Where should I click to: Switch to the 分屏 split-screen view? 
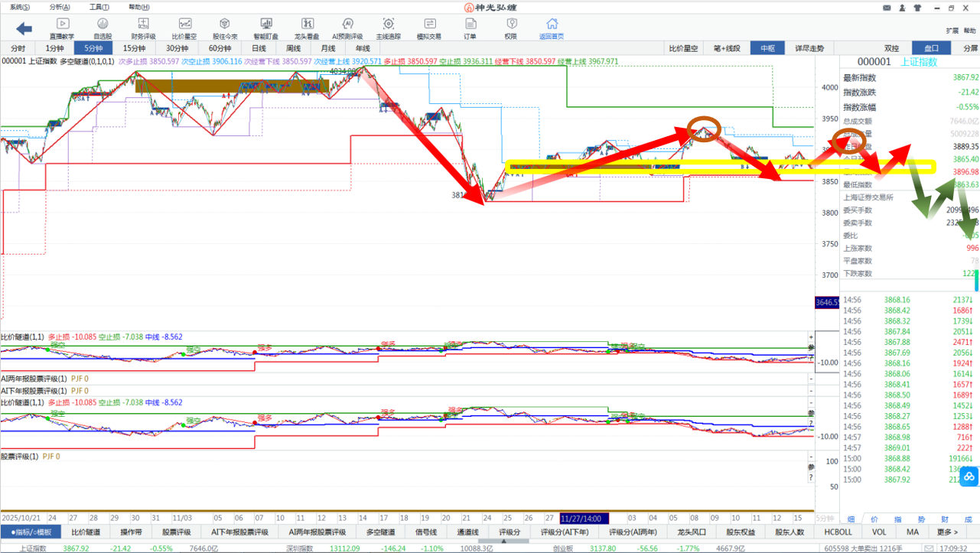970,48
